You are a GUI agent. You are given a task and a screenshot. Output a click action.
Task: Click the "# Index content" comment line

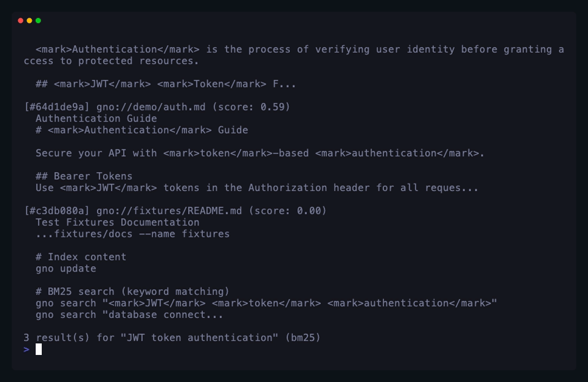click(x=81, y=257)
